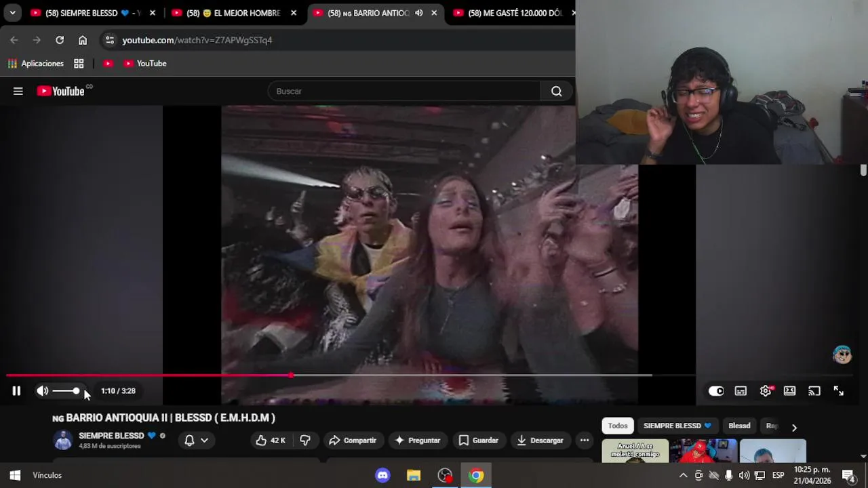Reload the current page
This screenshot has width=868, height=488.
point(60,40)
